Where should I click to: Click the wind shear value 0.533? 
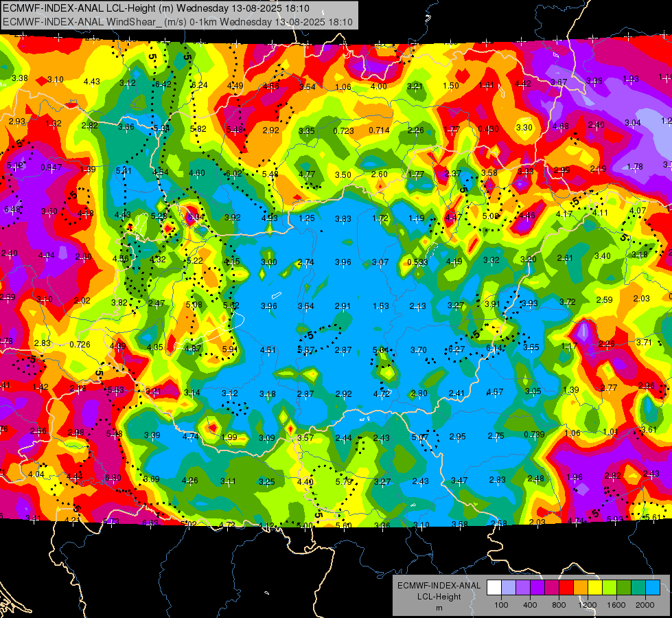[417, 262]
